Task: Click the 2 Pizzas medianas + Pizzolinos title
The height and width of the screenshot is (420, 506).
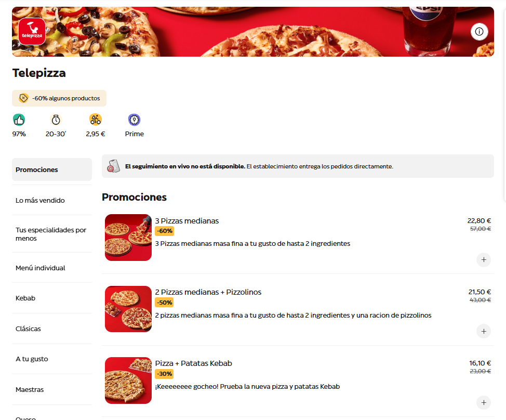Action: pyautogui.click(x=208, y=292)
